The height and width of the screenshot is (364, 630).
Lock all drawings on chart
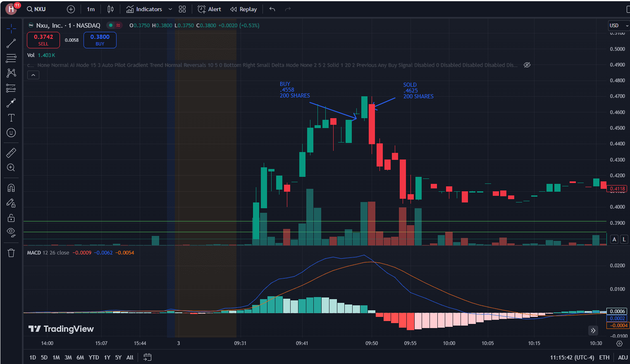coord(11,218)
